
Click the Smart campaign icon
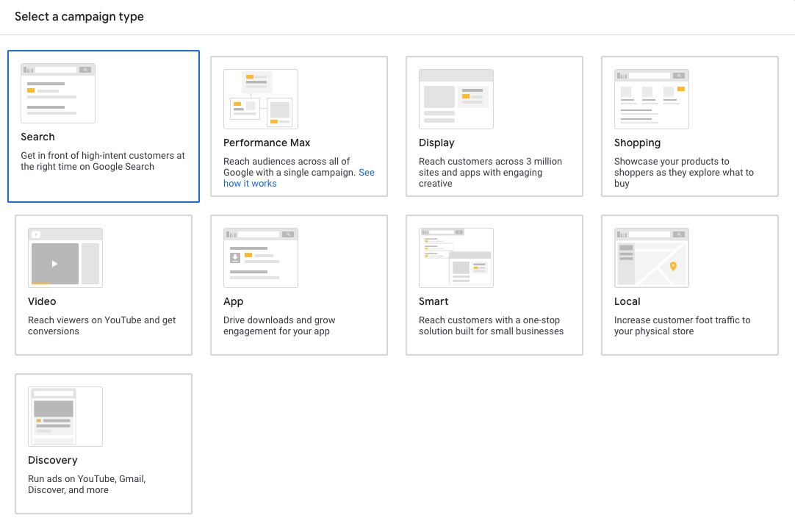coord(456,256)
